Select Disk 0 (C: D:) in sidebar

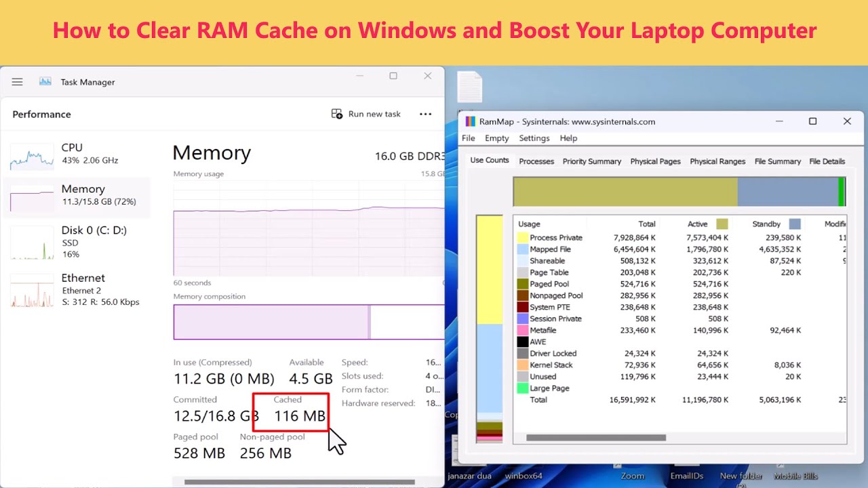point(76,241)
